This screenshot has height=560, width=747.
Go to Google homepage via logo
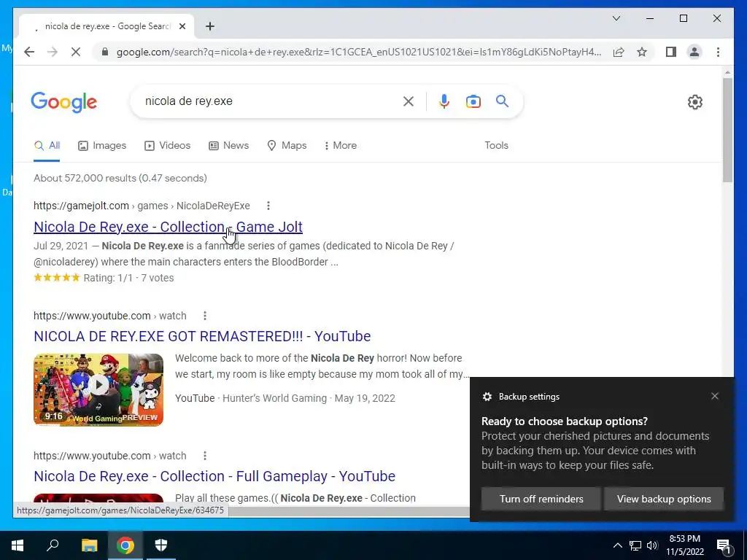(64, 102)
